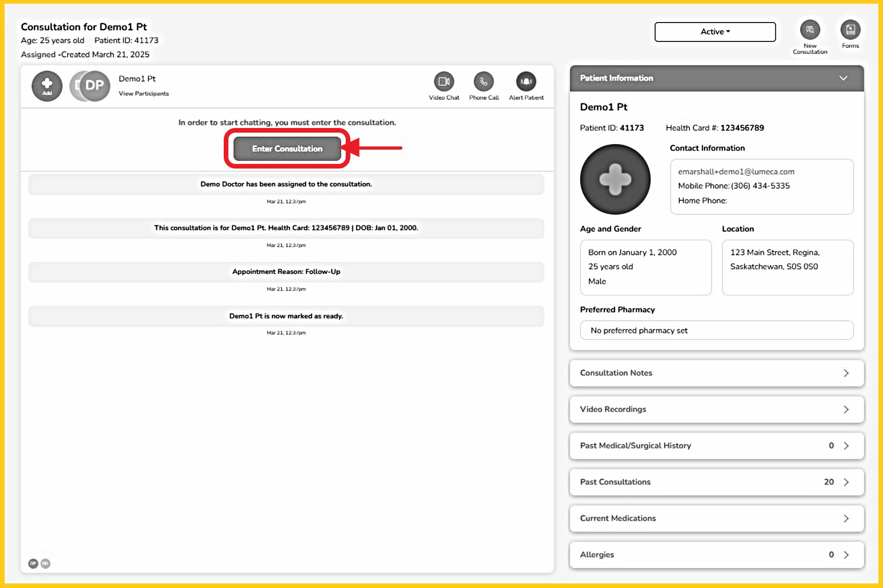
Task: Expand the Current Medications section
Action: (x=716, y=518)
